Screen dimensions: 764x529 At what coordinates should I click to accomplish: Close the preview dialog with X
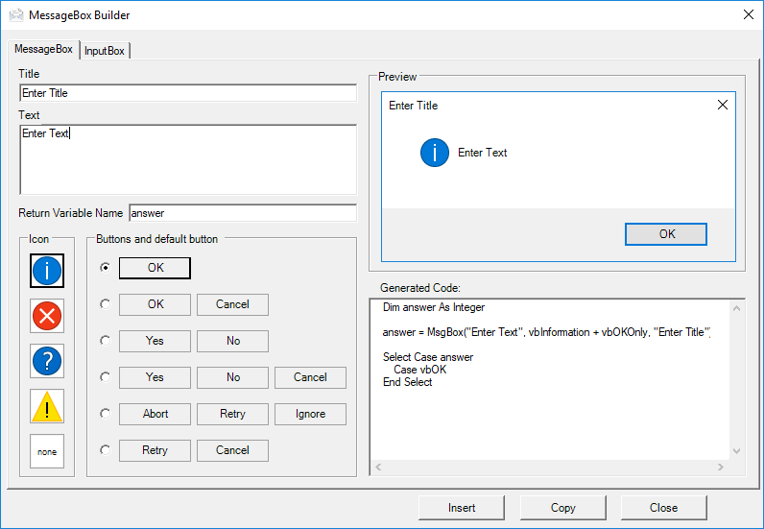(x=722, y=105)
